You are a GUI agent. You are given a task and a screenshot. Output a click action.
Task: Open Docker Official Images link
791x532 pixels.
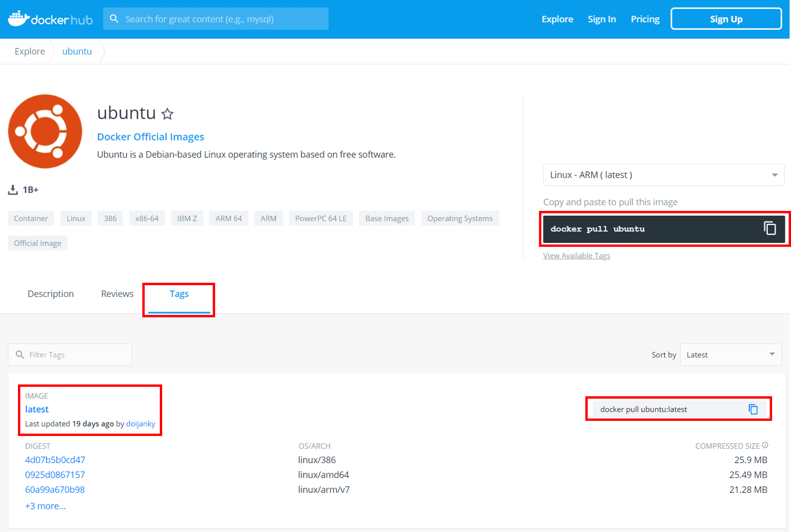click(x=150, y=137)
